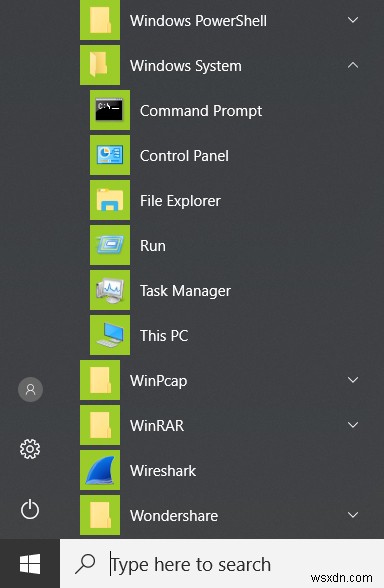Click the WinRAR folder label
The width and height of the screenshot is (384, 588).
(157, 426)
